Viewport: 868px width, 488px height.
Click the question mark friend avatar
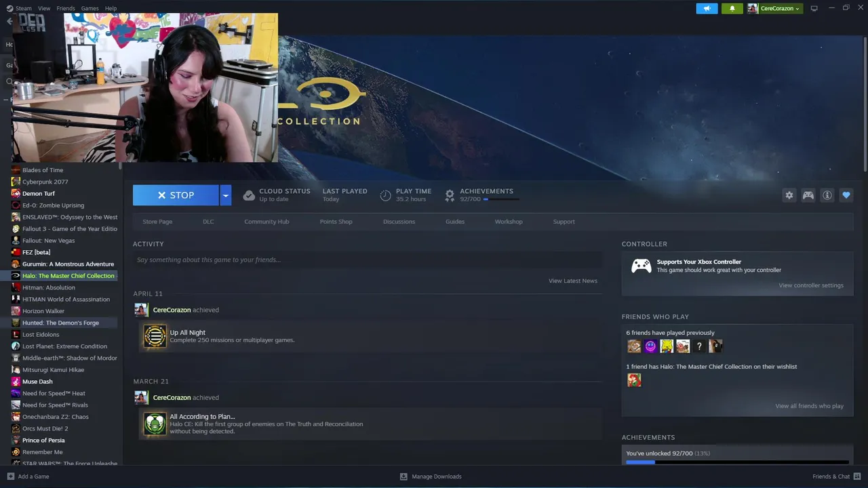click(x=699, y=346)
